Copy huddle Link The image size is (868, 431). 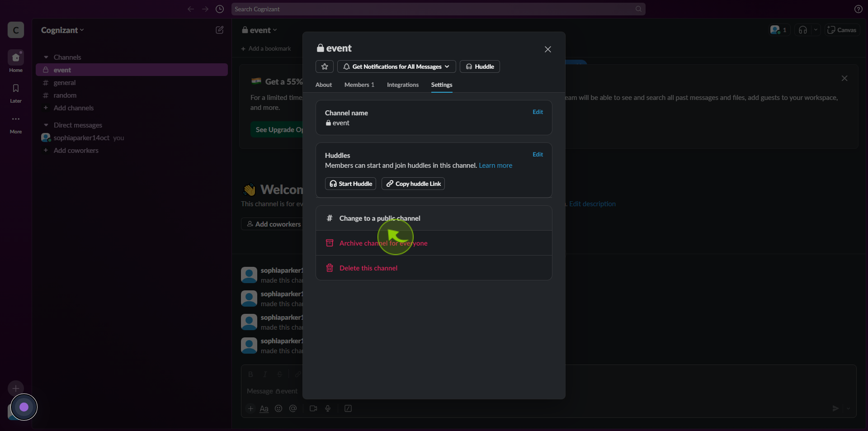413,184
